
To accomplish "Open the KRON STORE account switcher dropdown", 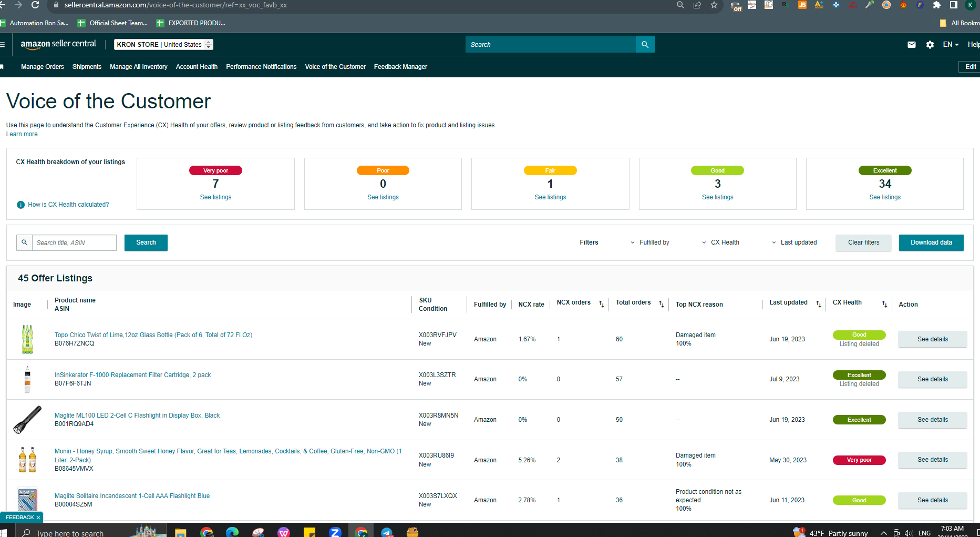I will 163,45.
